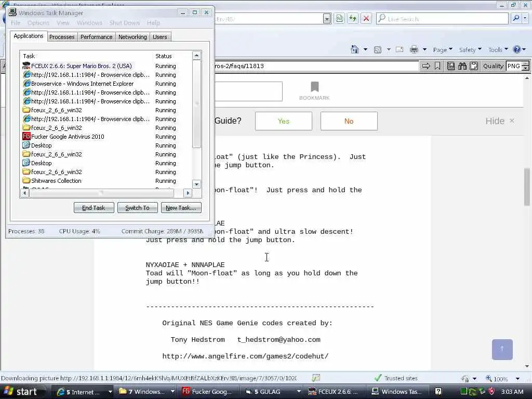Image resolution: width=532 pixels, height=399 pixels.
Task: Switch to the Users tab
Action: 160,37
